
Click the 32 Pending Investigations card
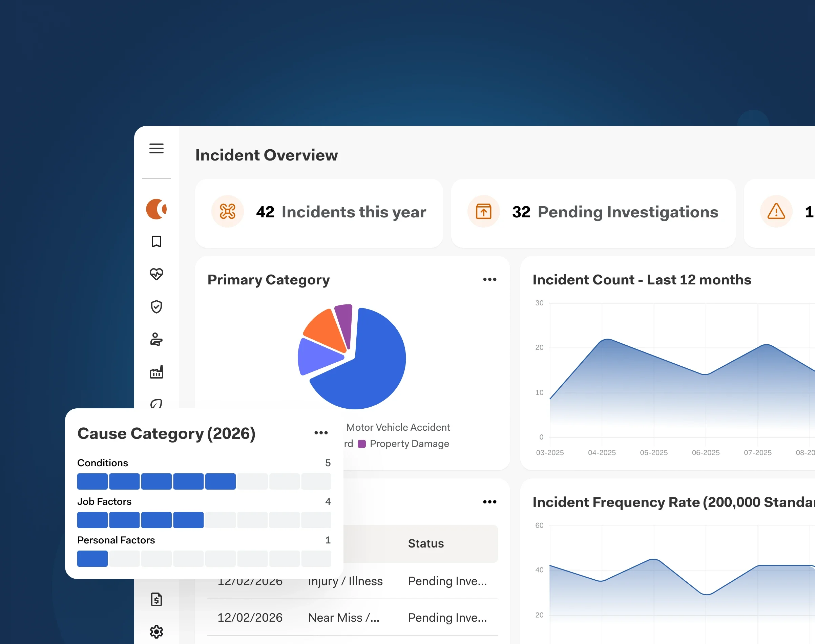(x=593, y=213)
